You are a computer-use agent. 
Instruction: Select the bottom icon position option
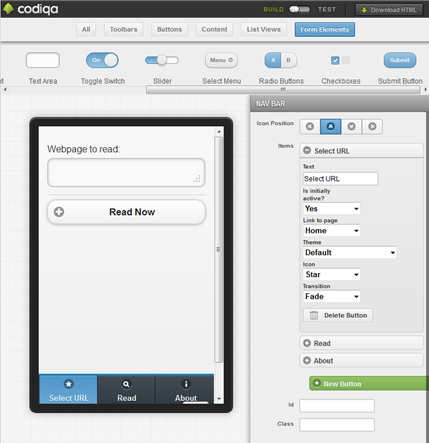351,127
